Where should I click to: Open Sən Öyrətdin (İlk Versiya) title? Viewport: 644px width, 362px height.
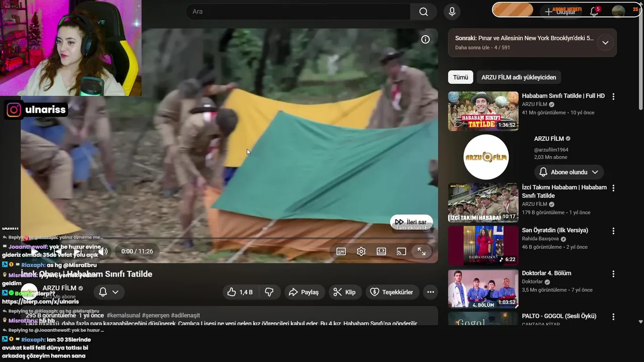click(x=555, y=230)
